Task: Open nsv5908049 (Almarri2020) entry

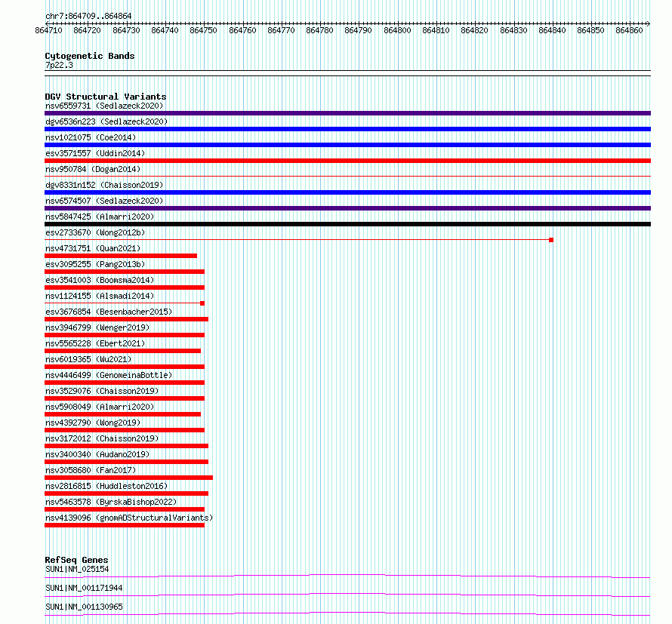Action: pos(100,407)
